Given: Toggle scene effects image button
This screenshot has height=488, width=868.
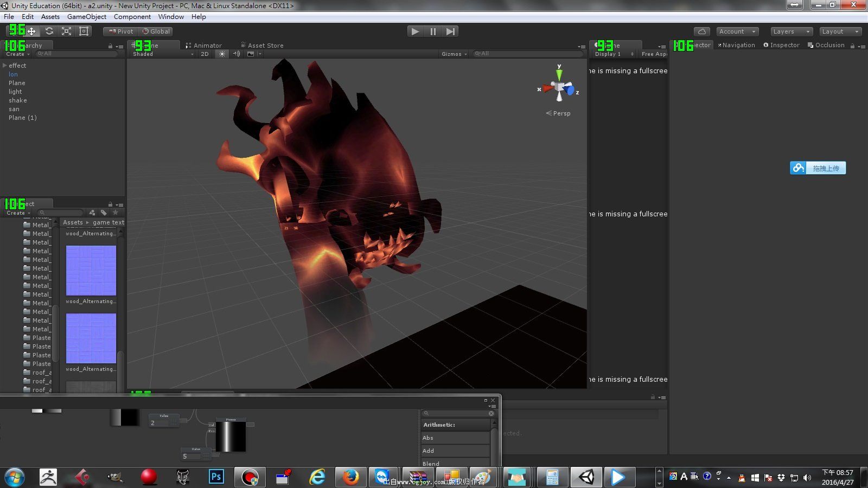Looking at the screenshot, I should pyautogui.click(x=250, y=54).
